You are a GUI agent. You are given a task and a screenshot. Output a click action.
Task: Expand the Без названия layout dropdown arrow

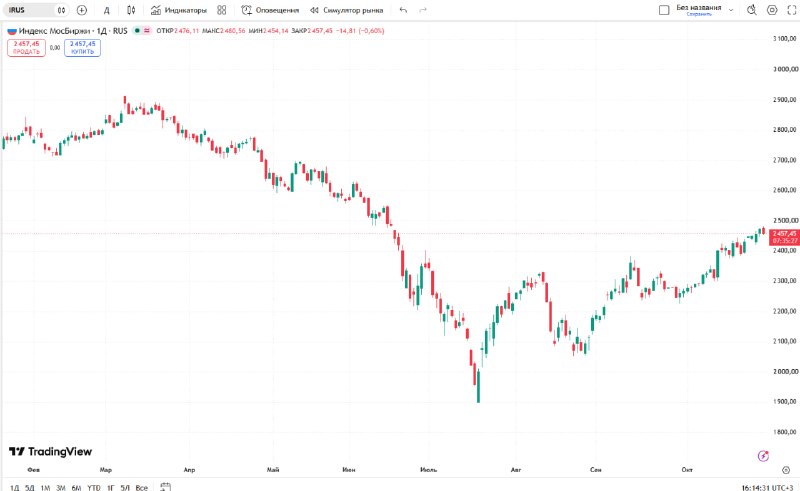click(731, 10)
